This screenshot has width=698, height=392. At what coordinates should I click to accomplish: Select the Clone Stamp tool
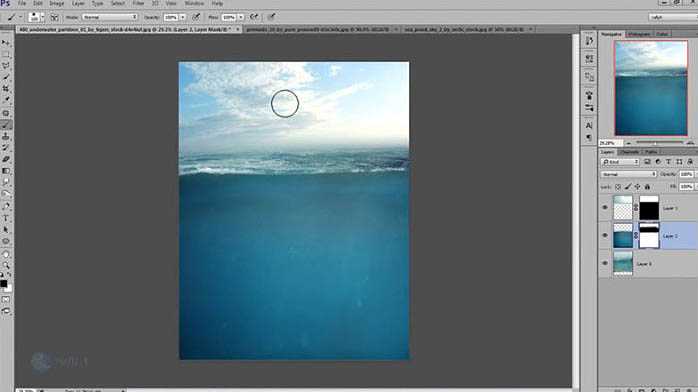click(6, 136)
